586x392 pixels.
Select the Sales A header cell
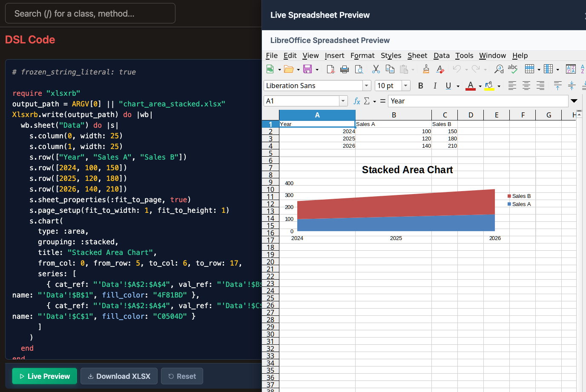pos(394,124)
